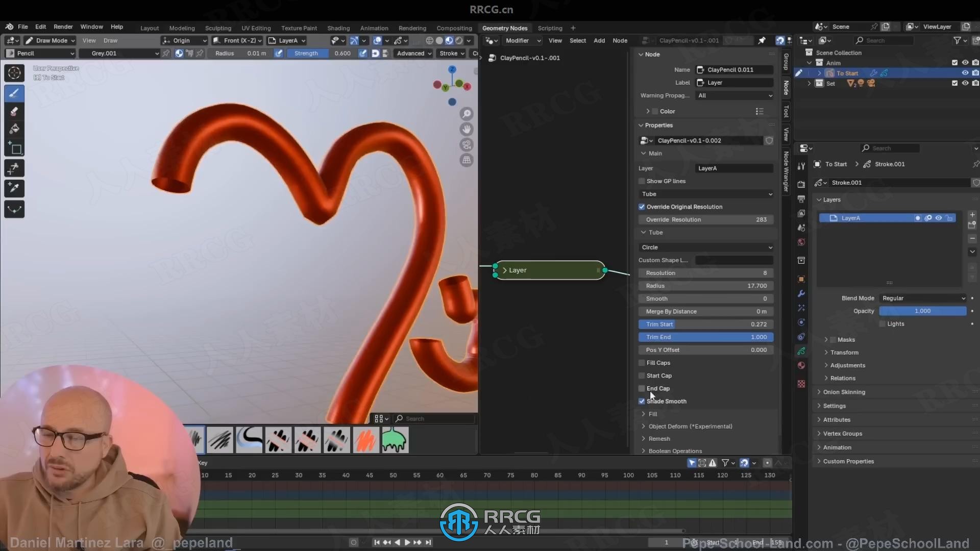Toggle Start Cap checkbox on
The height and width of the screenshot is (551, 980).
pos(642,375)
